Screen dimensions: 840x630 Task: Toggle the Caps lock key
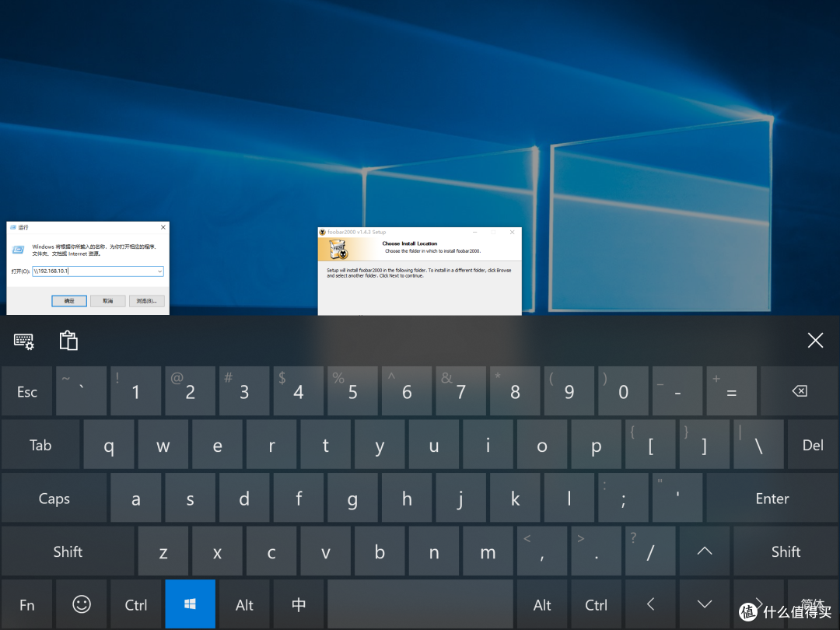[x=54, y=499]
